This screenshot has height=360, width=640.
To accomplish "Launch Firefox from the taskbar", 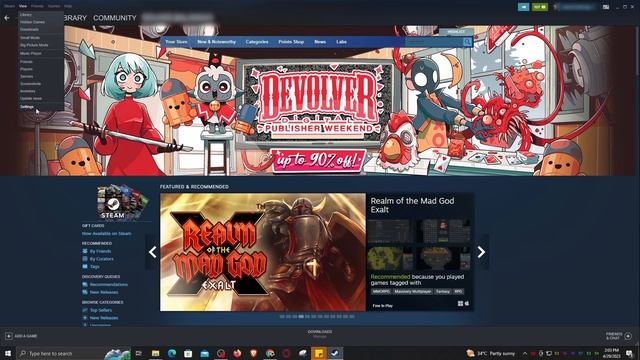I will (237, 353).
